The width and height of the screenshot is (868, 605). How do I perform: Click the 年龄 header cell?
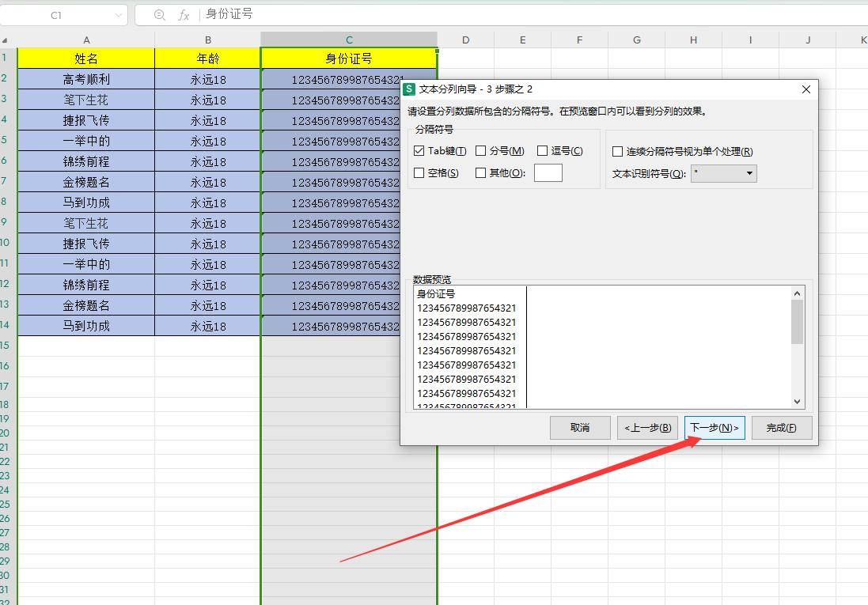coord(207,59)
